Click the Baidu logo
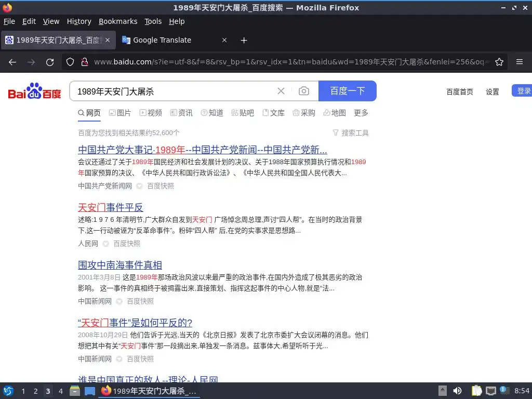 tap(34, 91)
